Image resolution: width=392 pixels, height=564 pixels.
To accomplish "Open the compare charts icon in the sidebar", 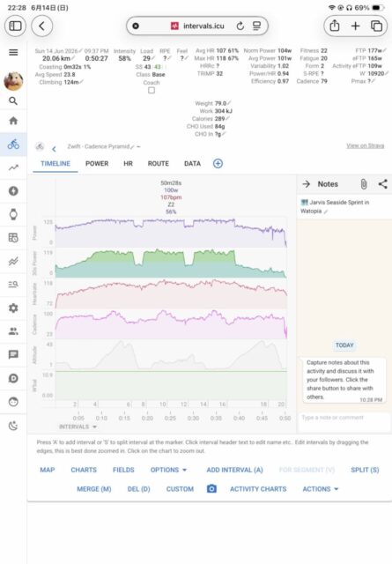I will click(x=13, y=261).
